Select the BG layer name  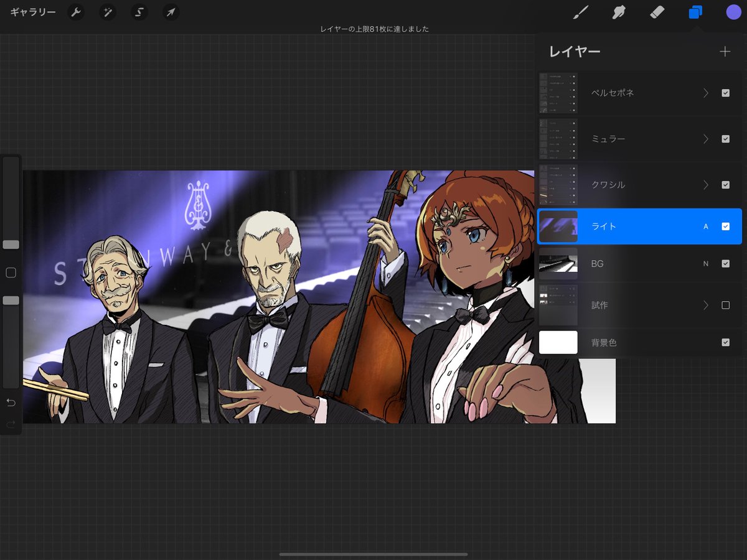click(x=597, y=264)
